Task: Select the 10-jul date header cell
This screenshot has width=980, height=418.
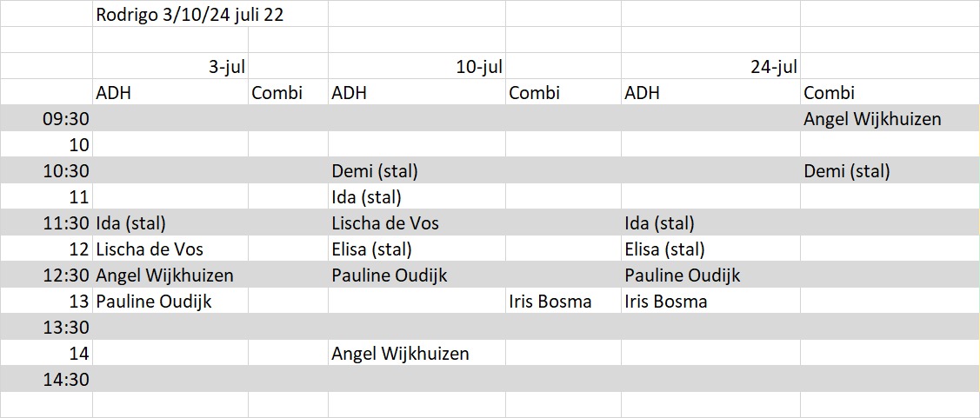Action: [x=417, y=66]
